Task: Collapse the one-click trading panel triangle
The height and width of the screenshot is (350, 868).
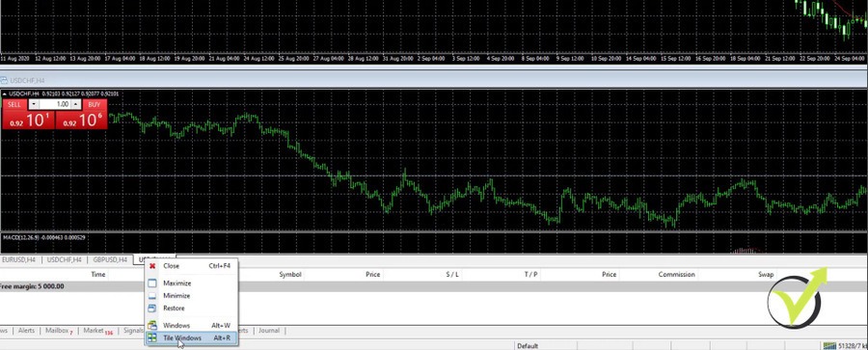Action: click(x=5, y=94)
